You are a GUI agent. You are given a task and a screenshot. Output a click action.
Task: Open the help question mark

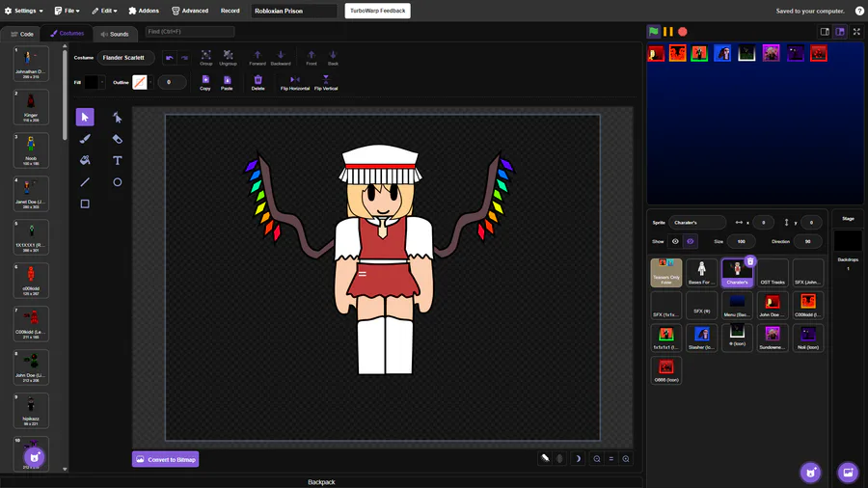pos(859,11)
